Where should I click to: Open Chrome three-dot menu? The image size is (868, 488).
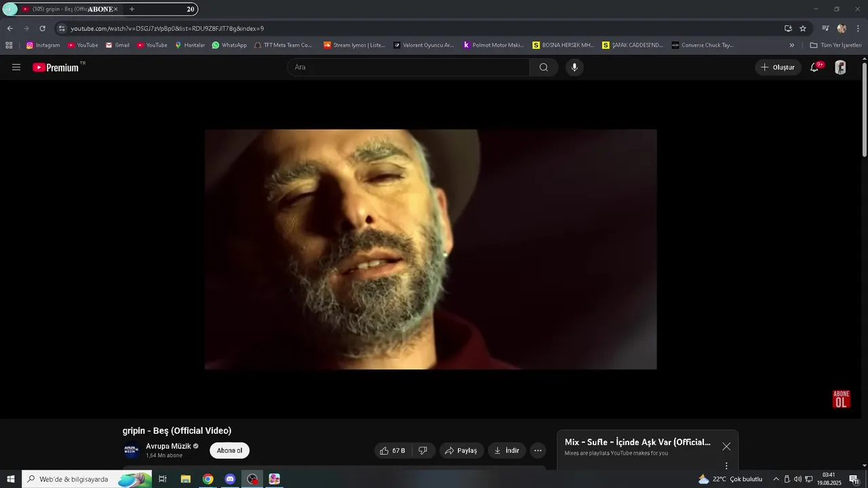[x=858, y=28]
